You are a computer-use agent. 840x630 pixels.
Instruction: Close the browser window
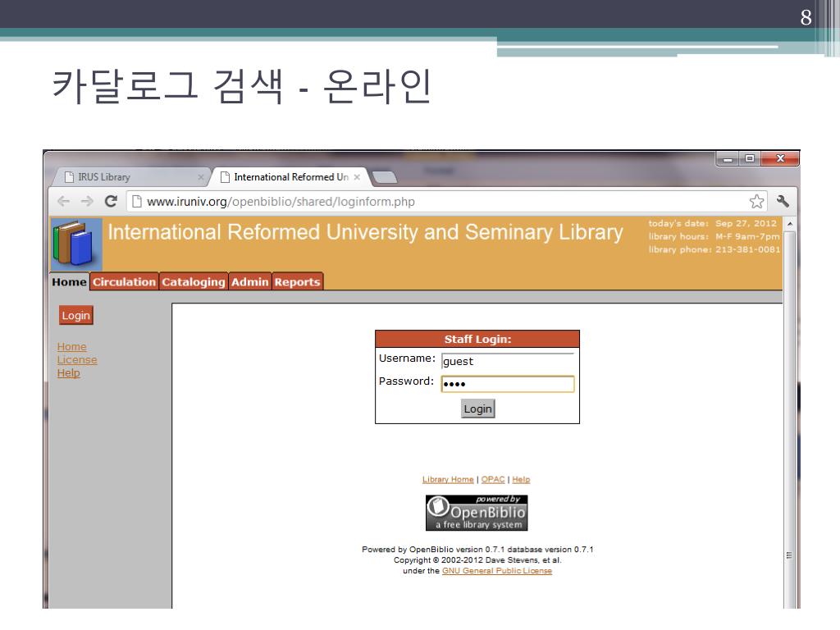(x=781, y=158)
